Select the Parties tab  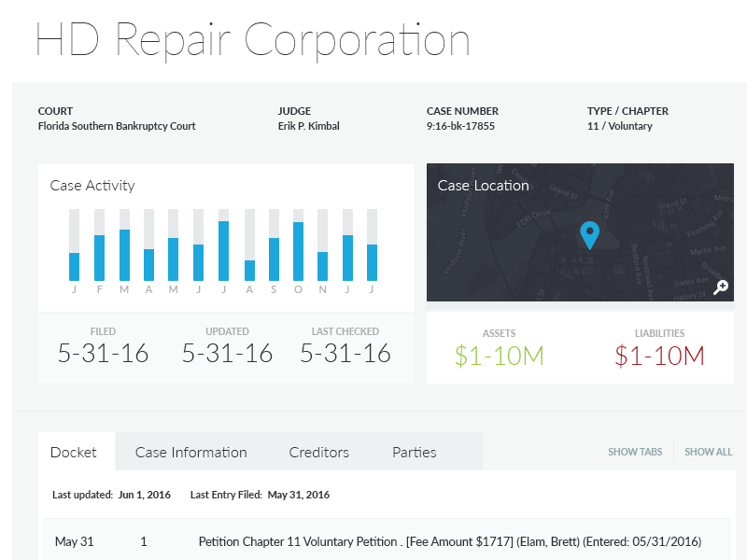414,452
